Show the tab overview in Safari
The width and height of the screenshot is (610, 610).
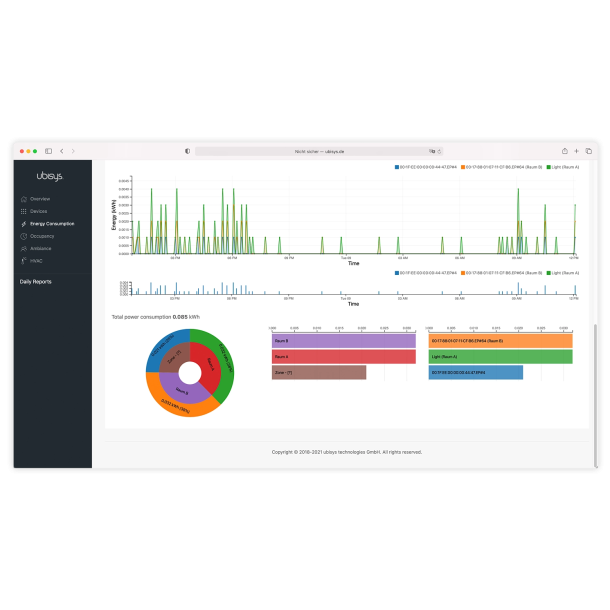pyautogui.click(x=588, y=151)
